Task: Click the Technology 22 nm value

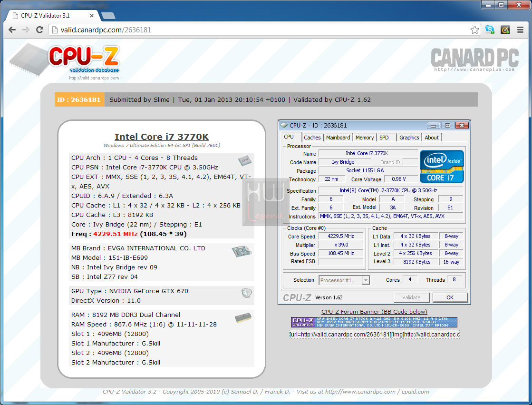Action: point(331,179)
